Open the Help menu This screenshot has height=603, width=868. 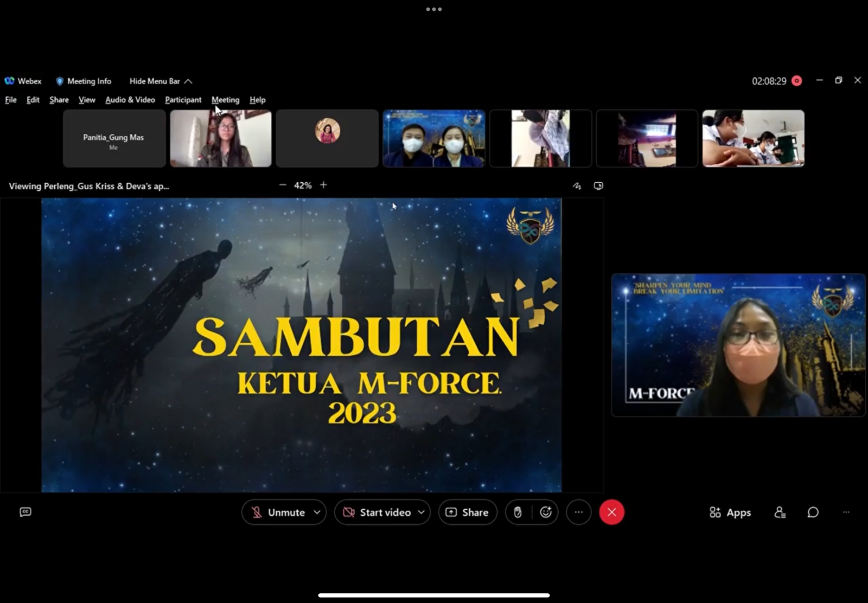tap(258, 100)
